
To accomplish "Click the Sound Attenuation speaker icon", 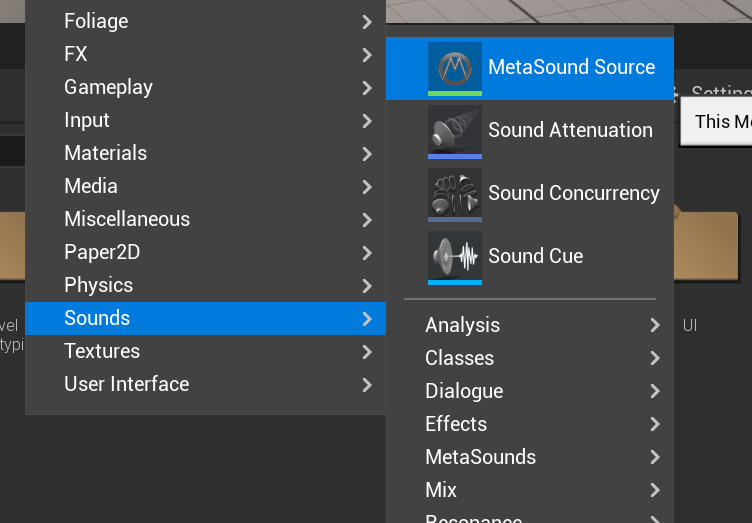I will (x=454, y=130).
